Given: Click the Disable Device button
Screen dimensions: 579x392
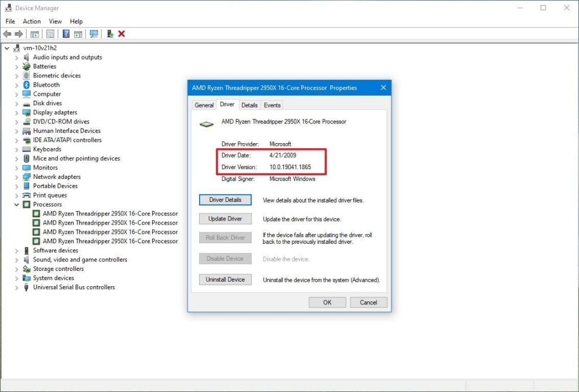Looking at the screenshot, I should (x=225, y=259).
